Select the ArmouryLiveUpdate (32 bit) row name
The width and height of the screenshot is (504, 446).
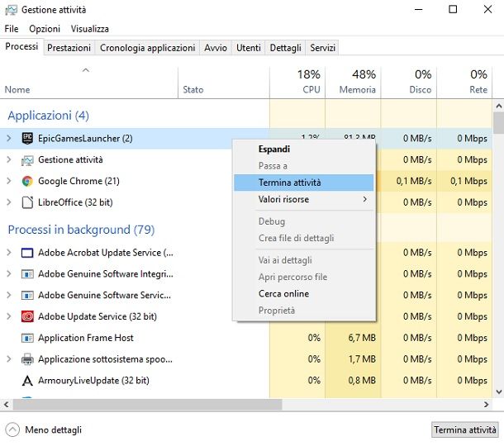[x=93, y=381]
